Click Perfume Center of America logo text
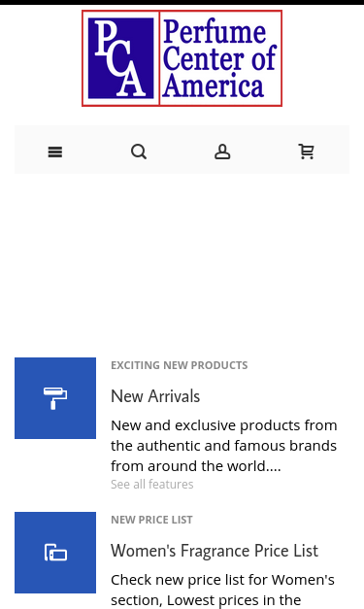 click(x=220, y=58)
